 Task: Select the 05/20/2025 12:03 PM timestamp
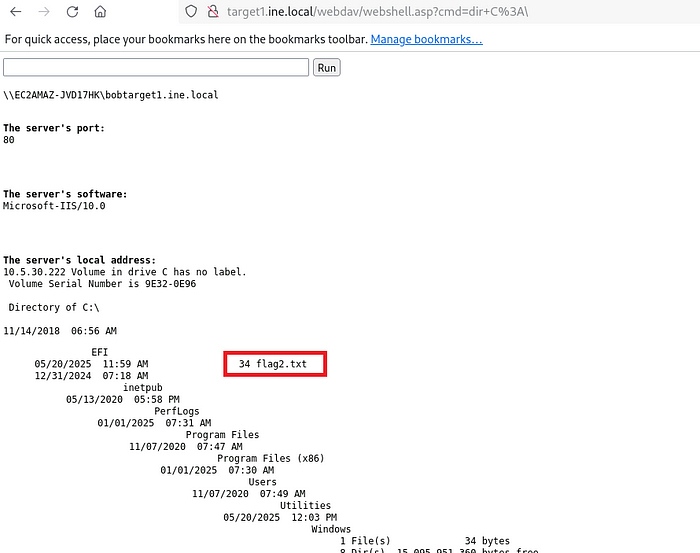[280, 517]
